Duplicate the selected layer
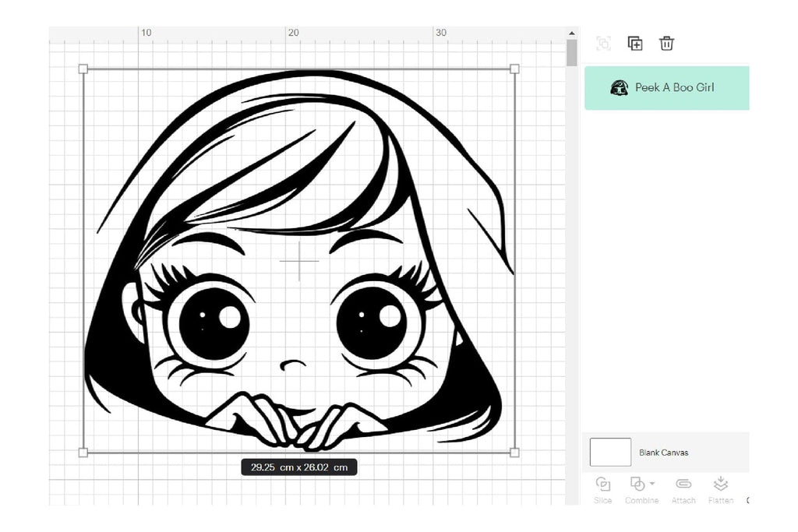The height and width of the screenshot is (532, 798). (x=635, y=44)
